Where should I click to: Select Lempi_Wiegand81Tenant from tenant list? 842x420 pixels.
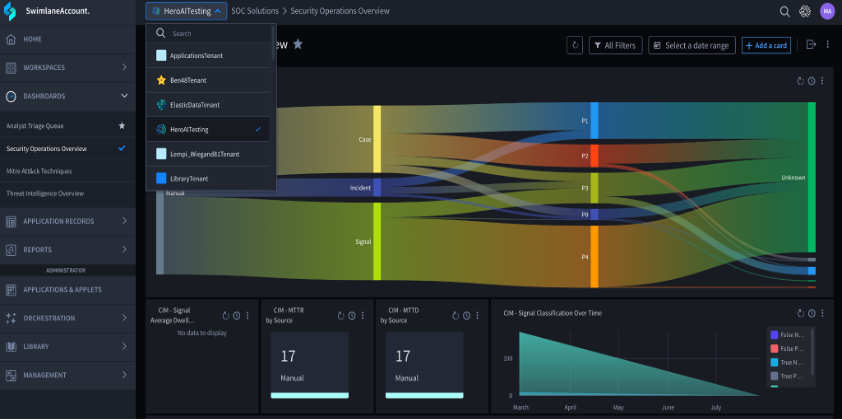click(208, 154)
